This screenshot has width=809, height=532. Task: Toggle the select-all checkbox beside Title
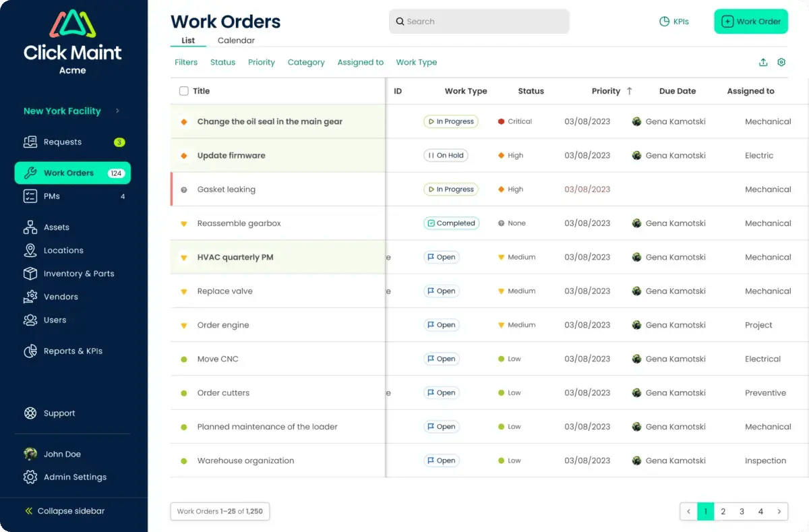click(184, 91)
